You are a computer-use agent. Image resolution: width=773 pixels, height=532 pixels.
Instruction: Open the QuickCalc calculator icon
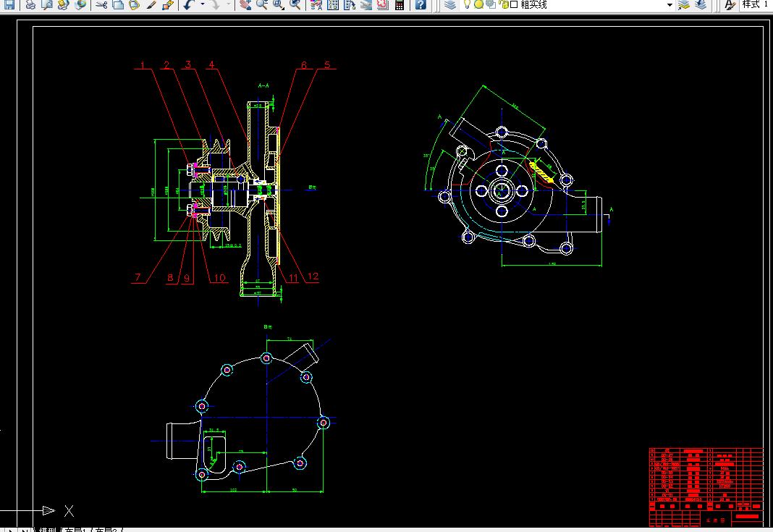tap(400, 4)
